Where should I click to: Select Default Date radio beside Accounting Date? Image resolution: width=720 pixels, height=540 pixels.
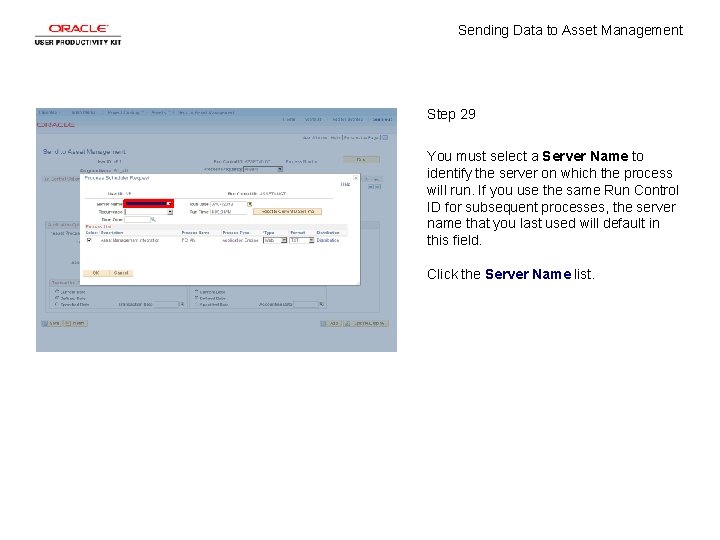click(x=197, y=298)
